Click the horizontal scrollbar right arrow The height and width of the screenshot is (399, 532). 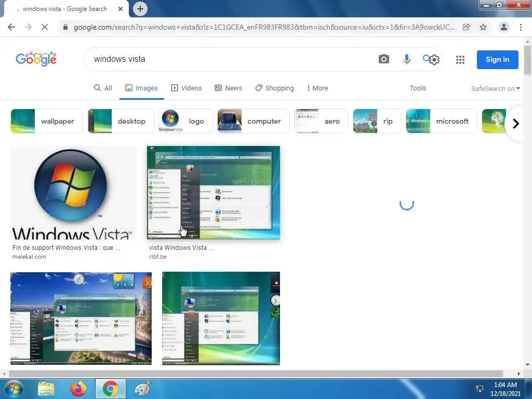519,374
